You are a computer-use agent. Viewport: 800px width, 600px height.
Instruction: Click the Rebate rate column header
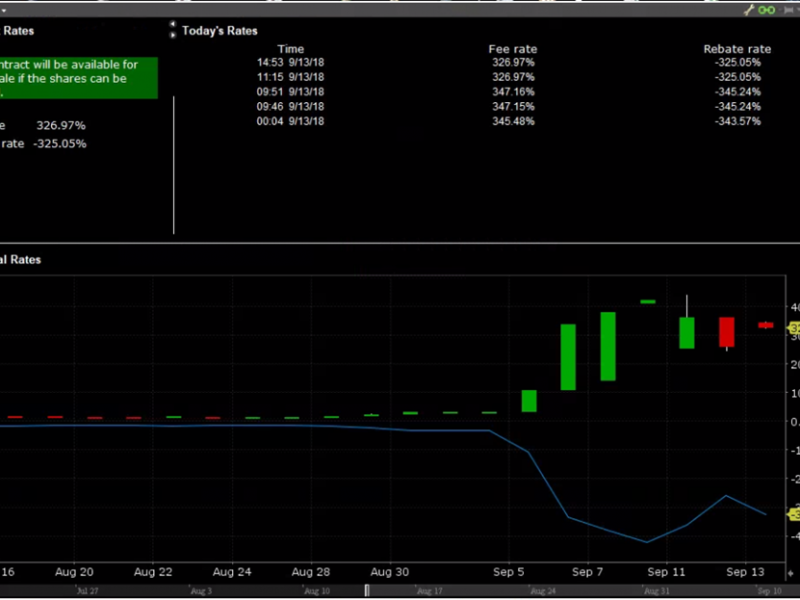(x=737, y=49)
